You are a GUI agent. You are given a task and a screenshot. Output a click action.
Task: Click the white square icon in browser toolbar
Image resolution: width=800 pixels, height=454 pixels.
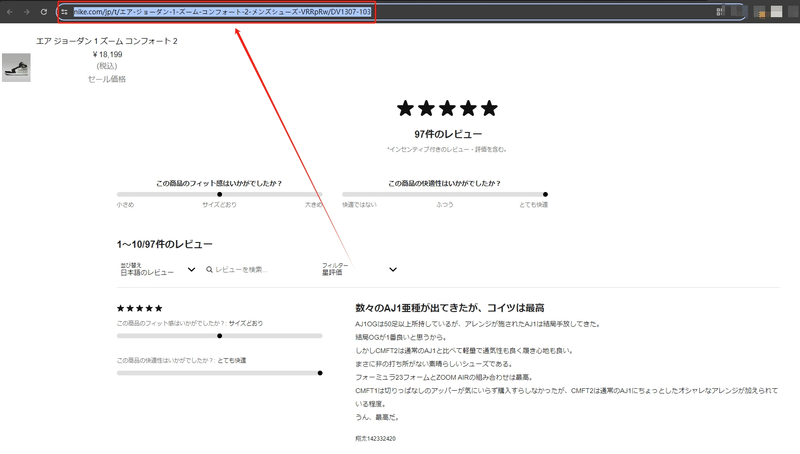point(777,11)
